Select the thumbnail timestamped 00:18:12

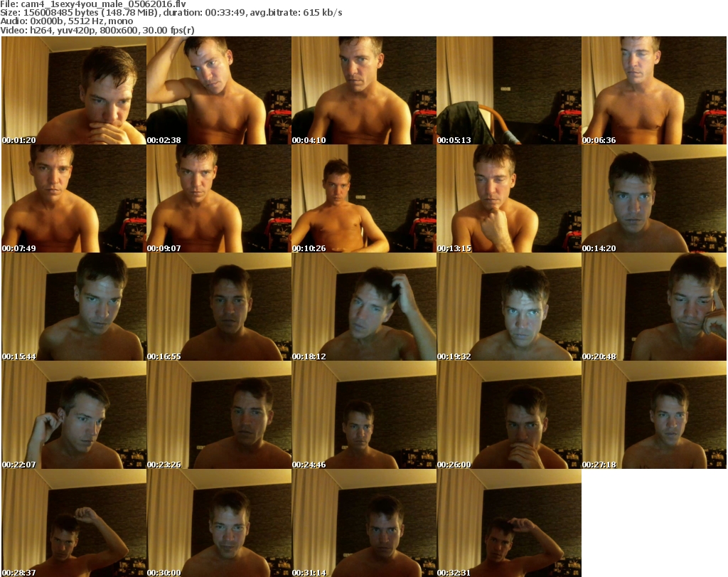[364, 307]
